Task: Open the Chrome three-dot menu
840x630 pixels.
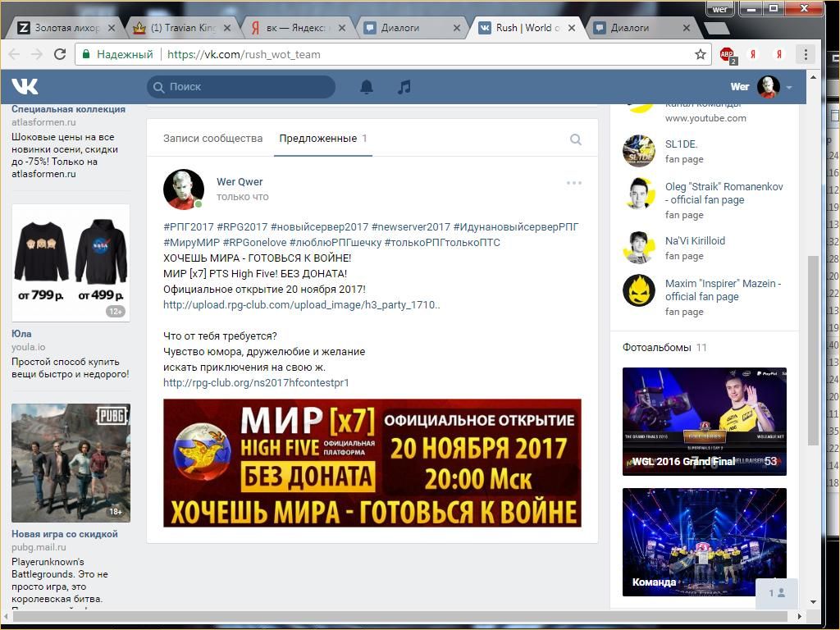Action: pos(806,55)
